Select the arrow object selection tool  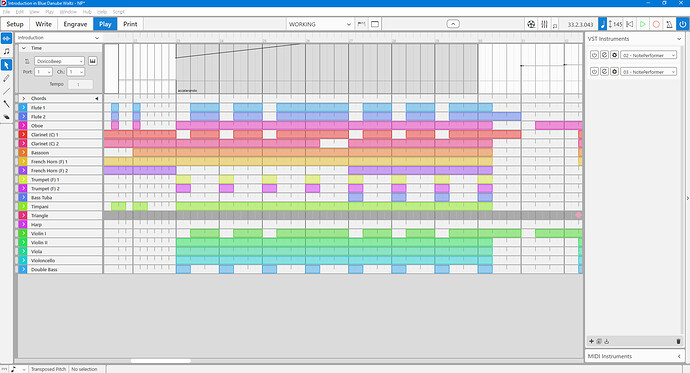[7, 65]
